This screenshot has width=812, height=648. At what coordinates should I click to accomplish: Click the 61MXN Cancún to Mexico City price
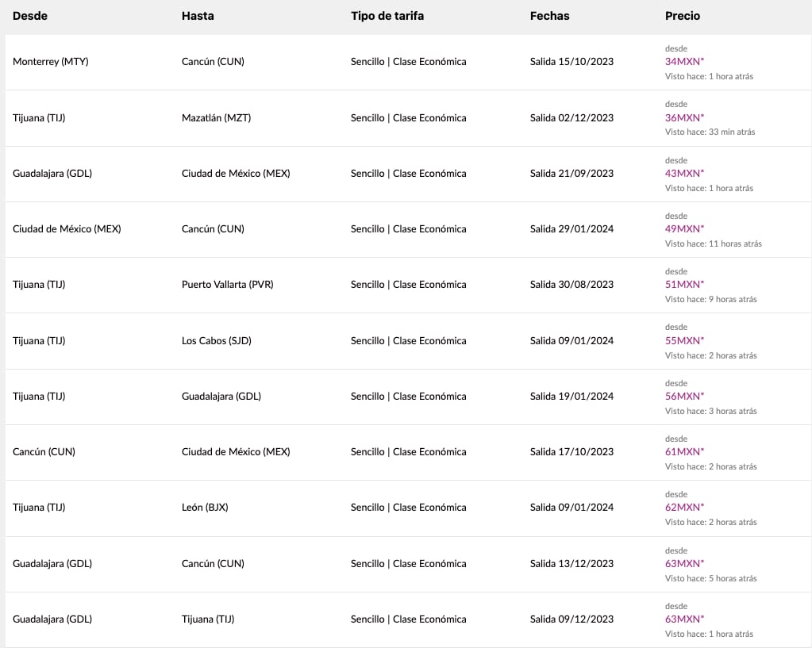pos(684,451)
